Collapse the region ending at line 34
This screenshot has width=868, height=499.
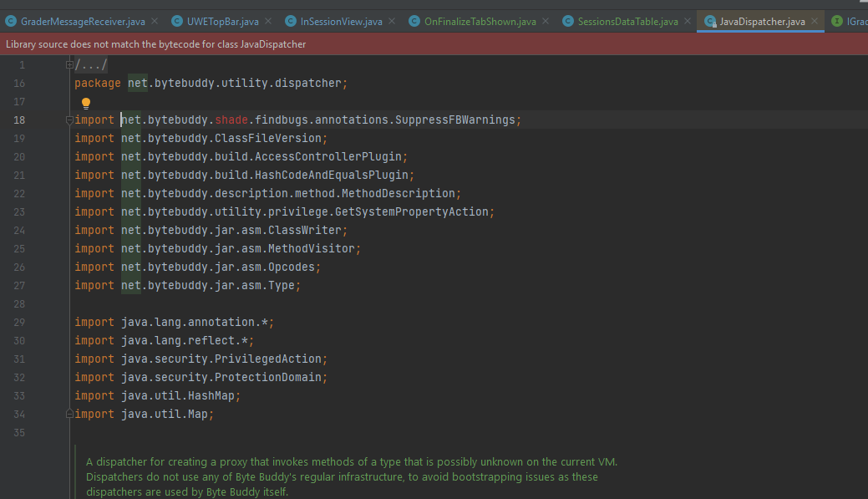69,414
